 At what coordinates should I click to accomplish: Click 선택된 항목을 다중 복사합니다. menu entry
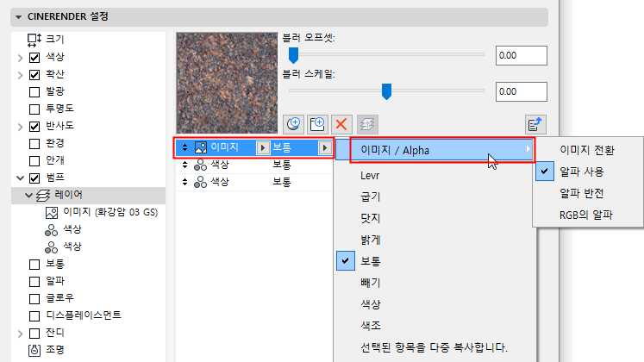click(x=435, y=347)
